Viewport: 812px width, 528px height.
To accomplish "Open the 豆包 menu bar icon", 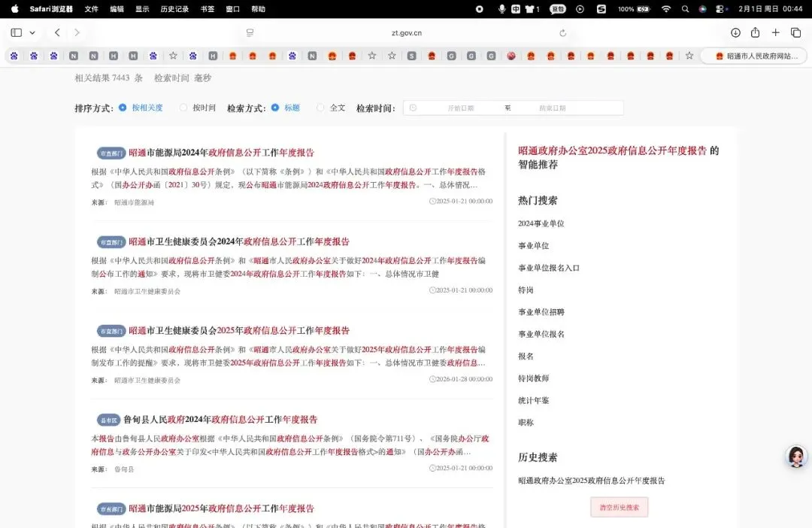I will (558, 9).
